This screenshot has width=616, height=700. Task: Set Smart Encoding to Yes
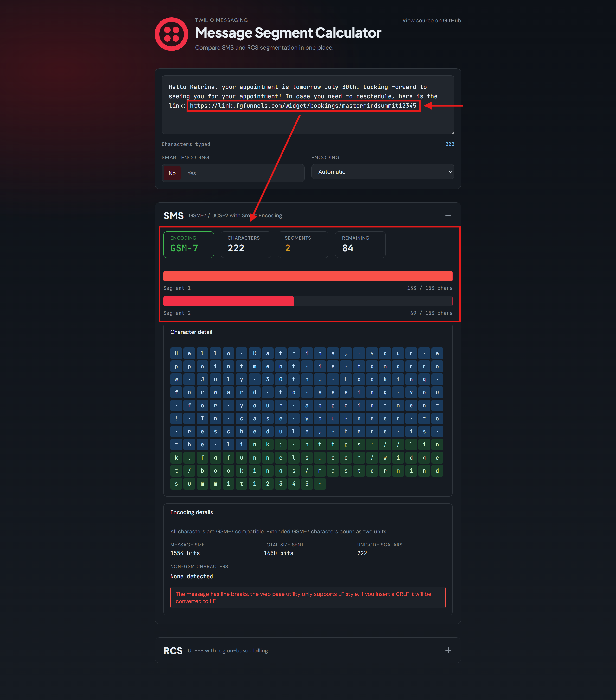pos(192,173)
